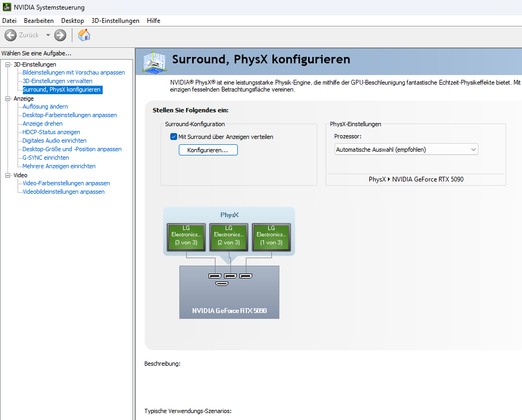522x420 pixels.
Task: Click the Forward arrow icon
Action: coord(60,35)
